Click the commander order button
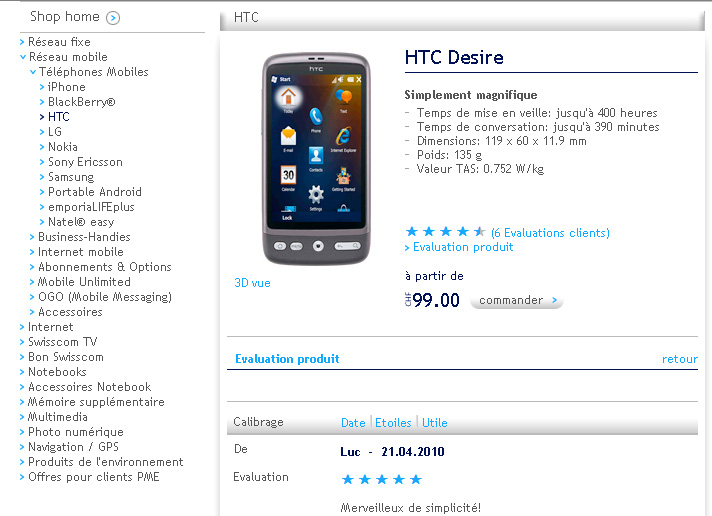 pyautogui.click(x=517, y=300)
